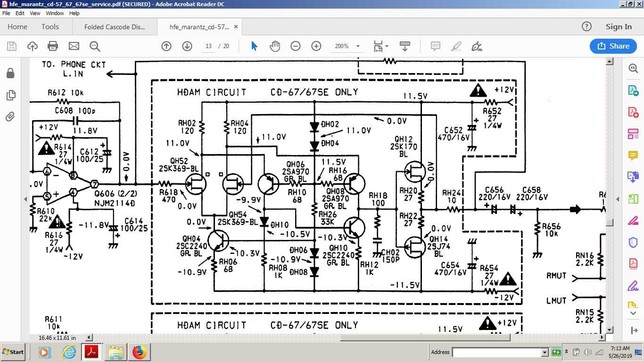644x362 pixels.
Task: Close the hfe_marantz document tab
Action: coord(236,27)
